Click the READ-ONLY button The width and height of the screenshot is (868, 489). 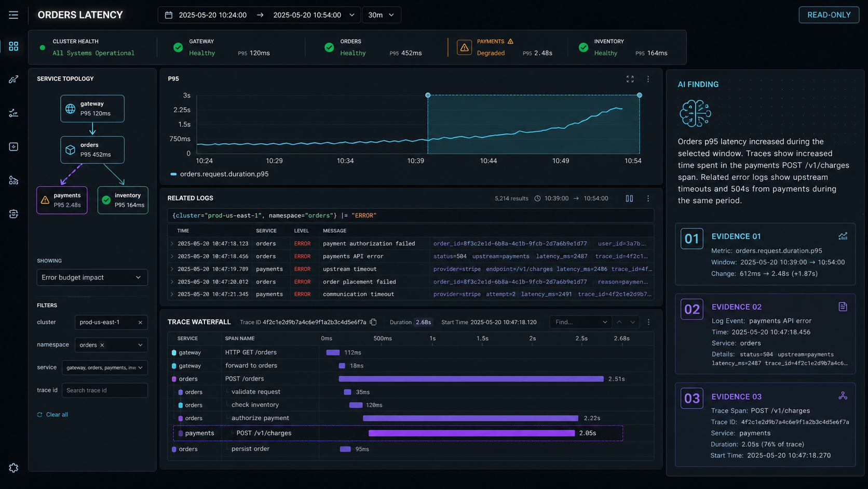(x=829, y=15)
